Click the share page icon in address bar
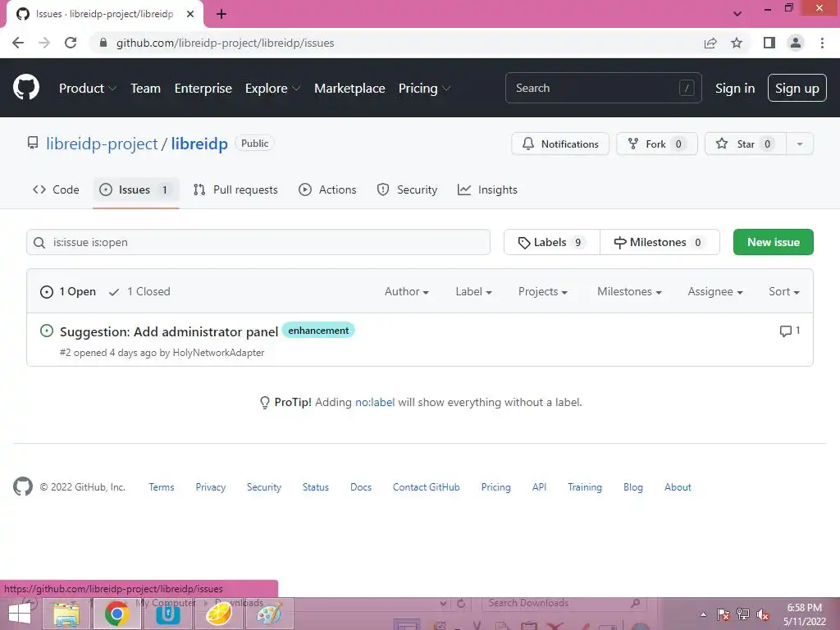The width and height of the screenshot is (840, 630). 710,43
